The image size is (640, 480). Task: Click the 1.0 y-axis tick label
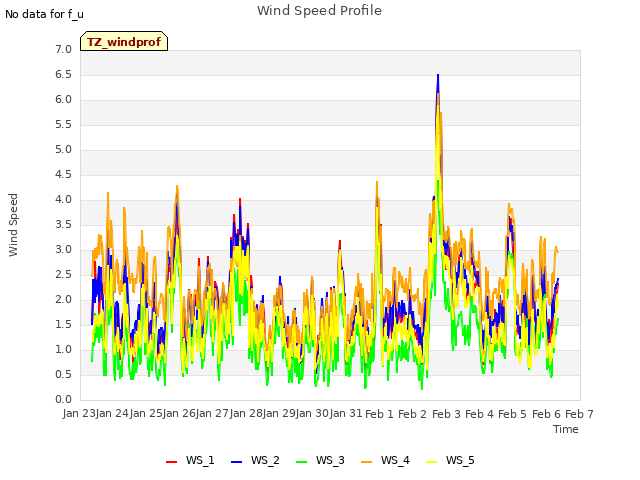point(63,350)
